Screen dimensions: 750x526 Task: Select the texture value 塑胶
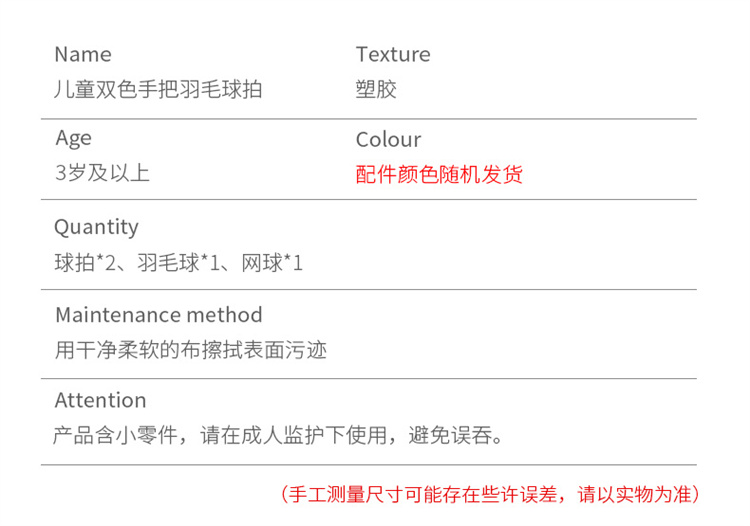tap(376, 89)
